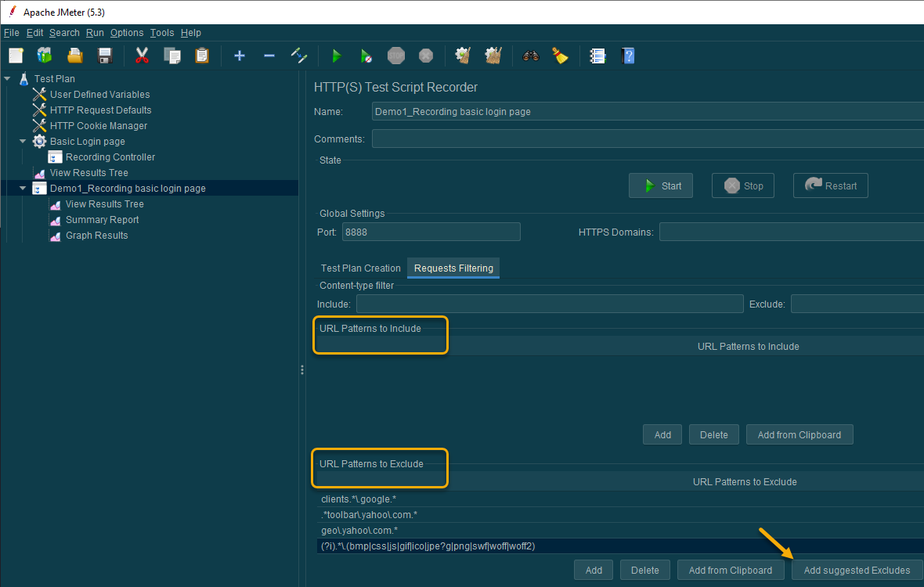Expand all nodes with plus icon

[x=240, y=56]
